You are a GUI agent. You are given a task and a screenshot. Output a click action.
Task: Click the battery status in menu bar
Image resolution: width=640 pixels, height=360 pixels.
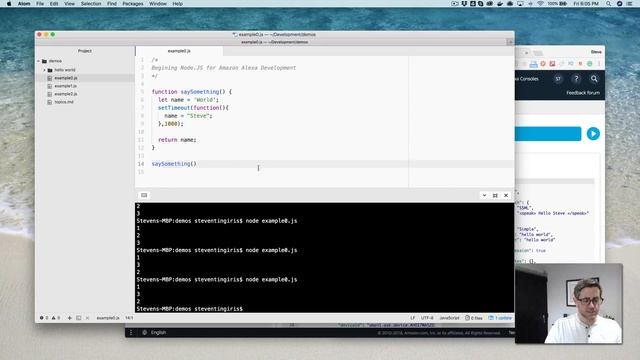coord(558,4)
